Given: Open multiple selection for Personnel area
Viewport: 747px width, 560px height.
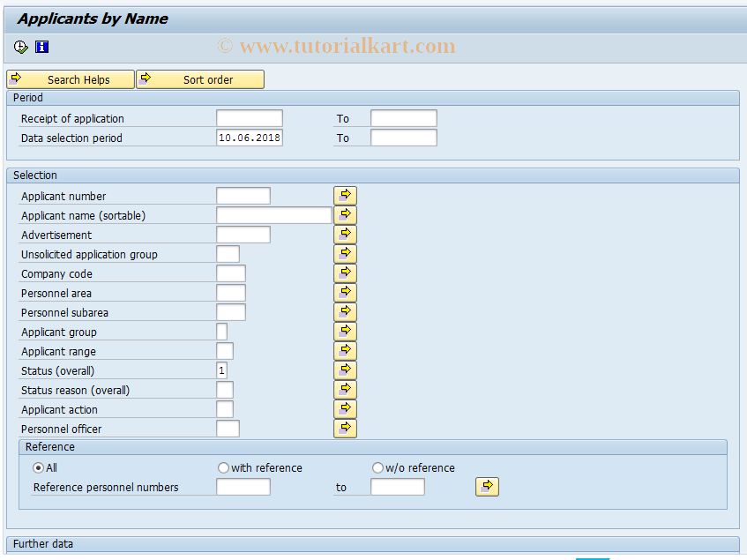Looking at the screenshot, I should (346, 293).
